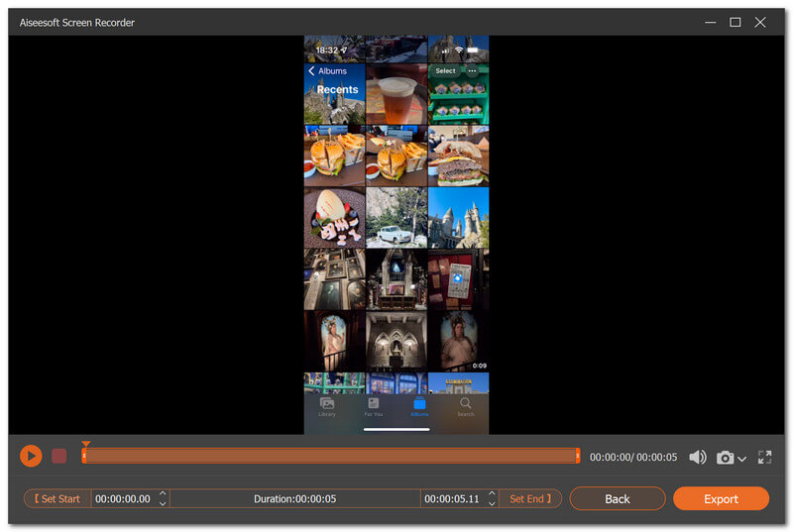Click the orange playhead marker triangle

[x=86, y=444]
